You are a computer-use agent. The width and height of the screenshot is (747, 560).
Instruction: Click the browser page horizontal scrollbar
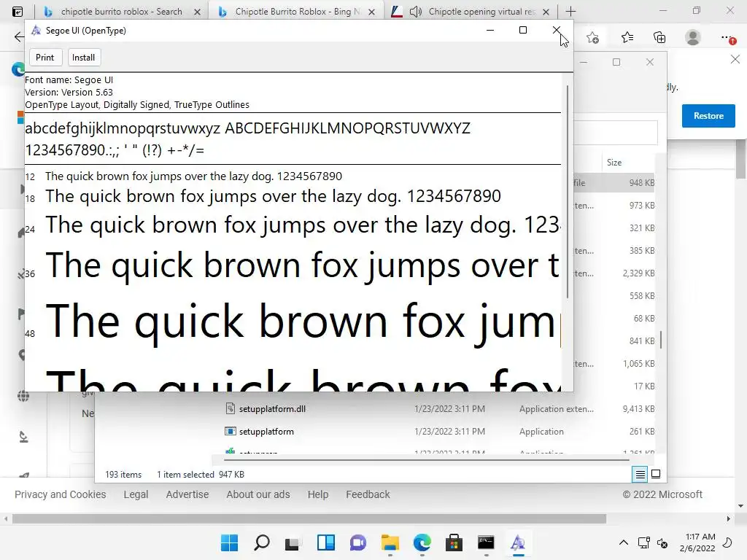tap(309, 518)
